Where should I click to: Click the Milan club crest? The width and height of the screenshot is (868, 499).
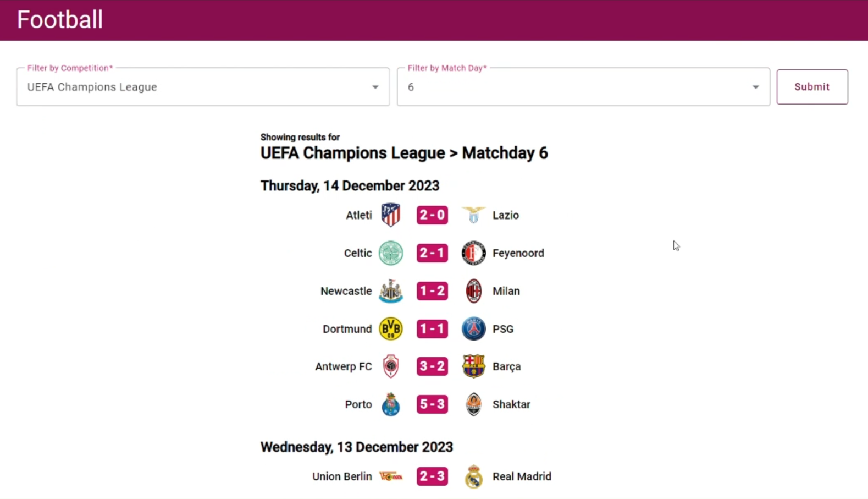coord(473,291)
